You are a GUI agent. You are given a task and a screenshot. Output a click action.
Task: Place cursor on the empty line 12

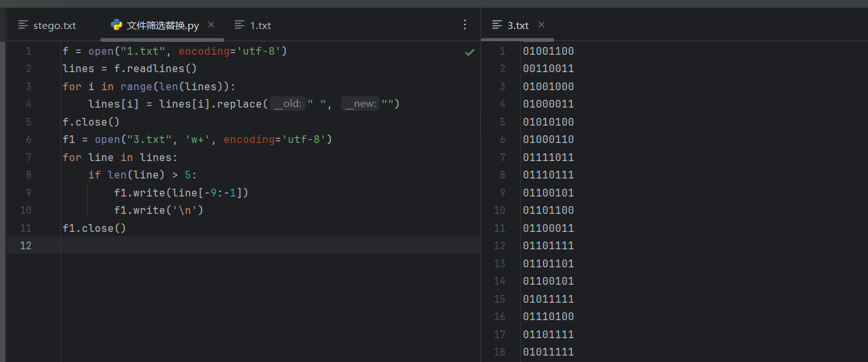[258, 245]
